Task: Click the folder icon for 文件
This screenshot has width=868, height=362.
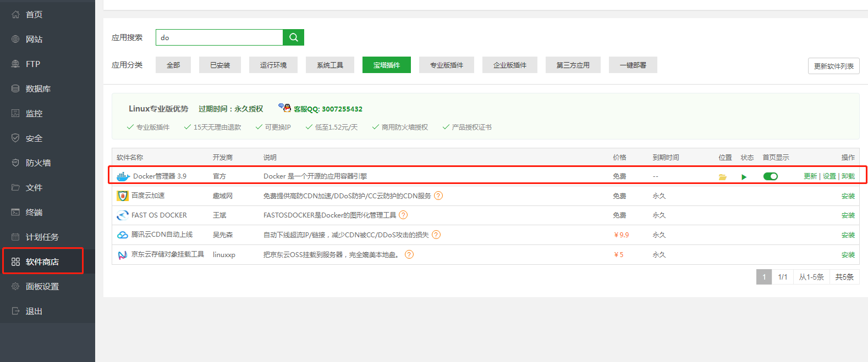Action: (x=15, y=187)
